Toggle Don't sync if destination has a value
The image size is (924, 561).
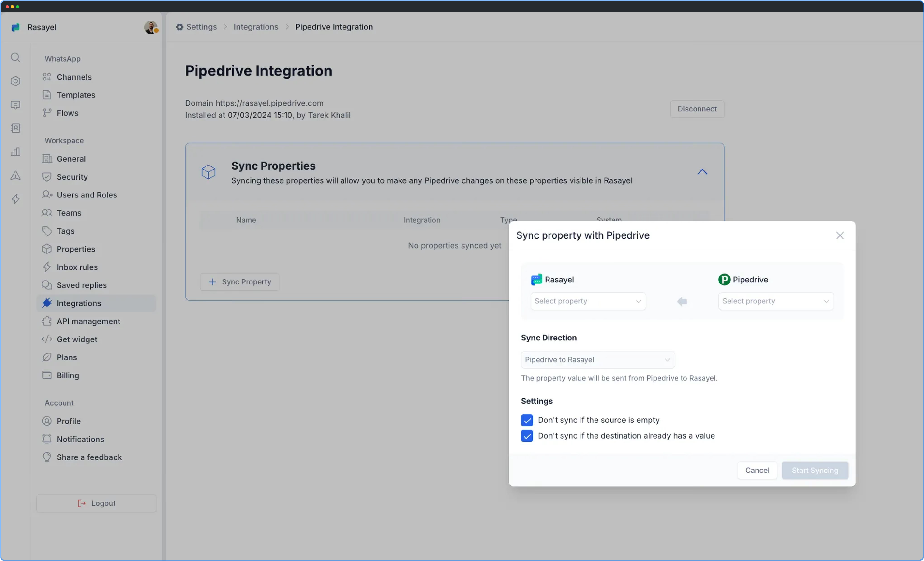tap(527, 436)
